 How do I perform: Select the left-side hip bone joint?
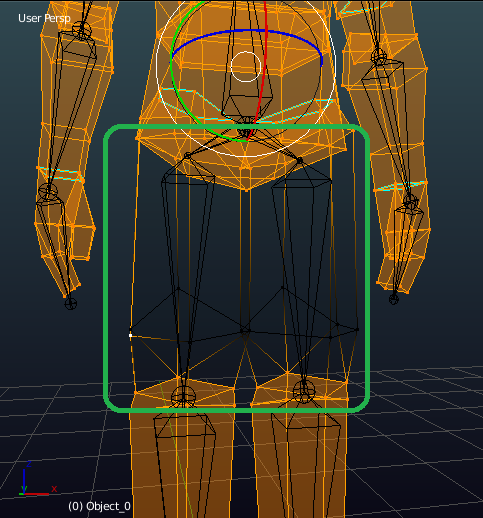(x=188, y=155)
